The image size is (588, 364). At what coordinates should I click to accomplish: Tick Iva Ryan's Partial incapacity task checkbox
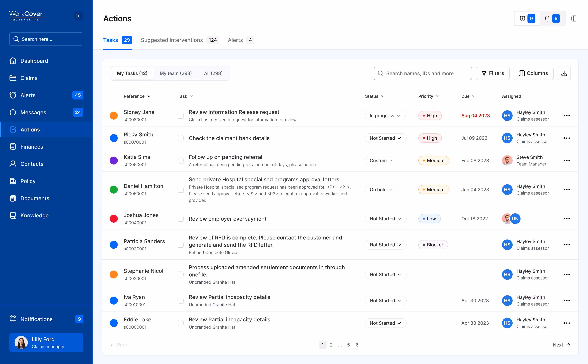[181, 300]
